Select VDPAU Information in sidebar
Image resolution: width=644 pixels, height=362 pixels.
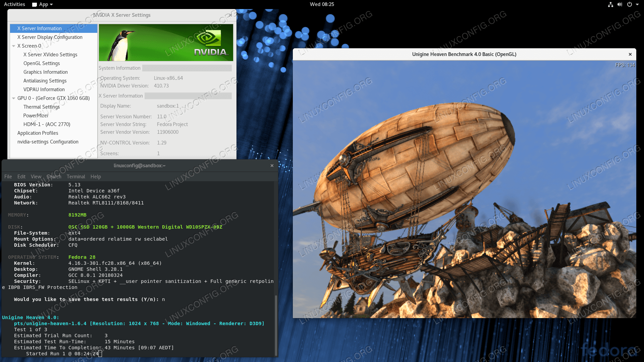tap(54, 89)
